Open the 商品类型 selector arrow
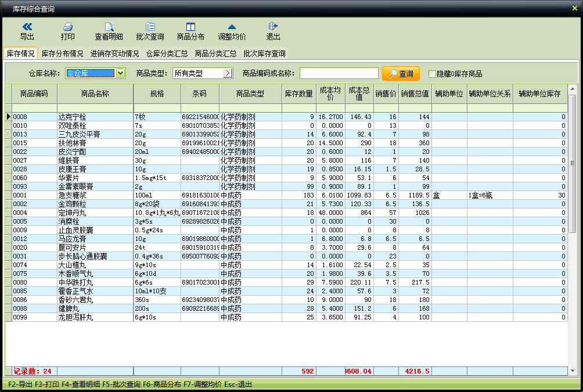 point(228,73)
